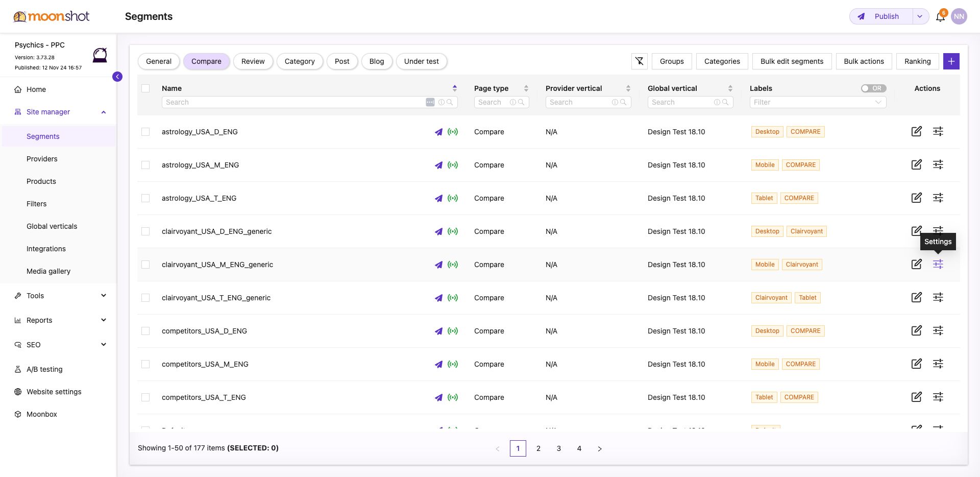Viewport: 980px width, 477px height.
Task: Collapse the sidebar with the purple arrow
Action: pos(117,77)
